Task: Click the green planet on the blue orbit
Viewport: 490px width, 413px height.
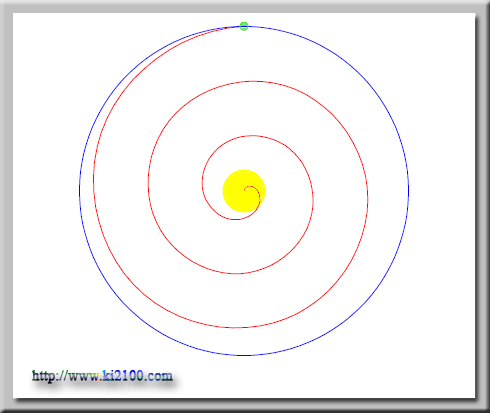Action: (244, 26)
